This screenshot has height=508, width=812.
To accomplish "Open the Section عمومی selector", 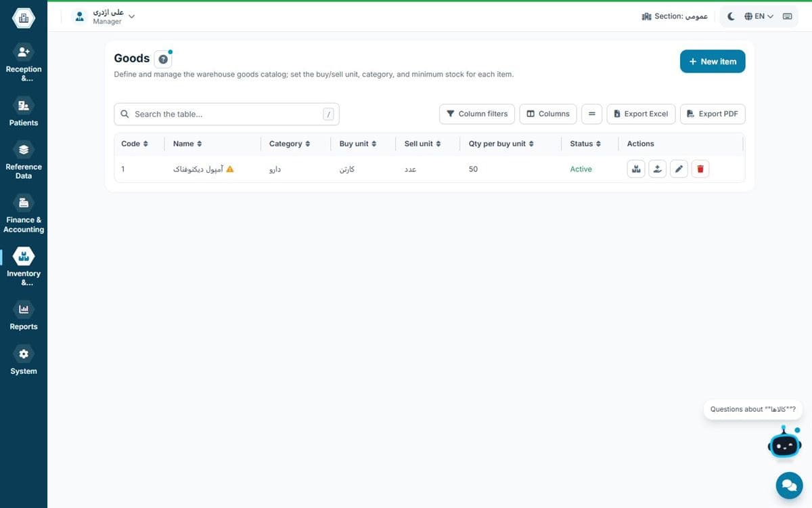I will 675,16.
